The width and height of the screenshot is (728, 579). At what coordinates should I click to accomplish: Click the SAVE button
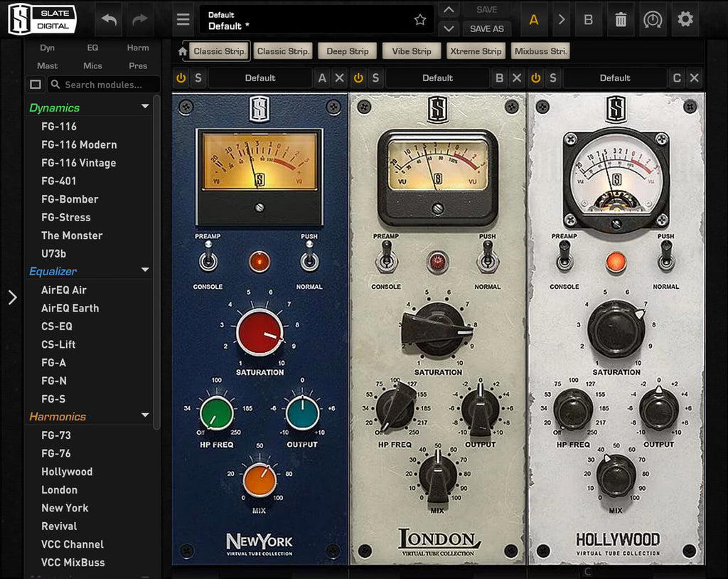pos(486,10)
